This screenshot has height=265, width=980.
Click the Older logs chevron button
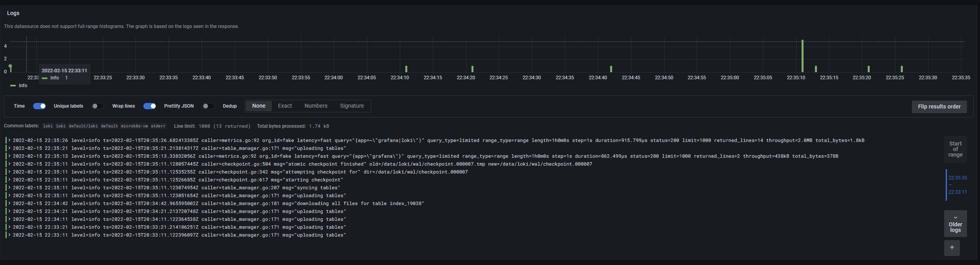(x=955, y=224)
